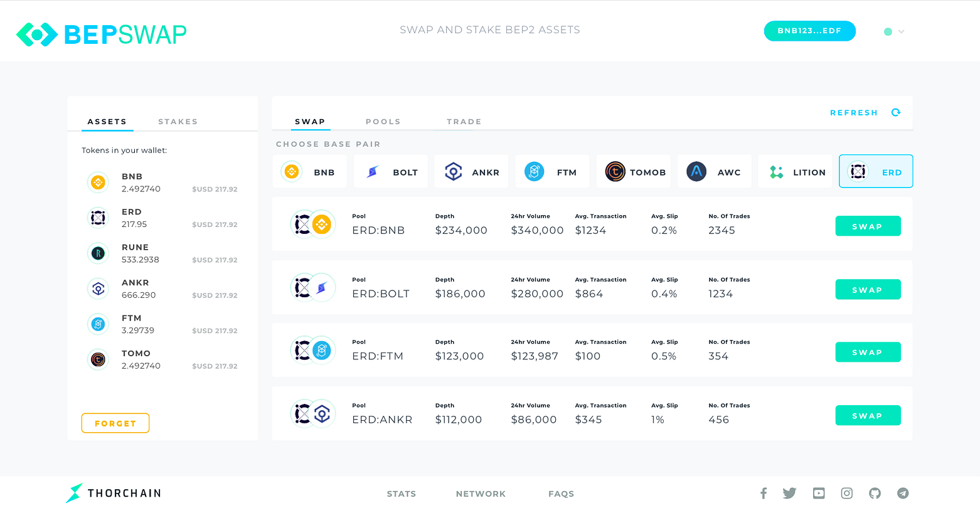Open the BNB123...EDF wallet button

[809, 31]
